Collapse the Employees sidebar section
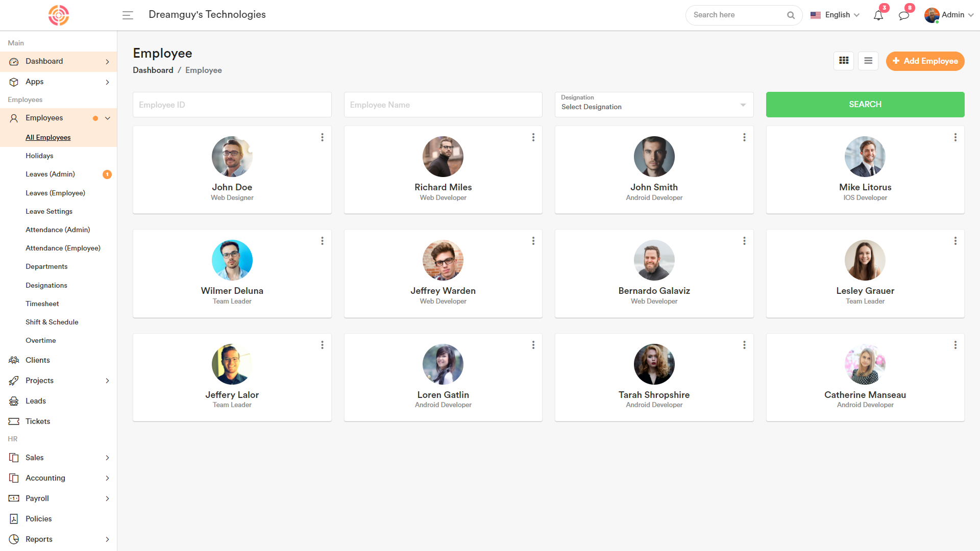 108,118
